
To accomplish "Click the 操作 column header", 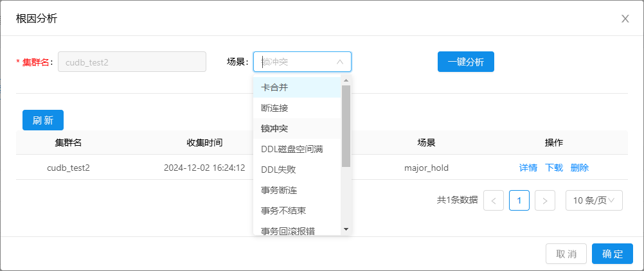I will (x=553, y=143).
